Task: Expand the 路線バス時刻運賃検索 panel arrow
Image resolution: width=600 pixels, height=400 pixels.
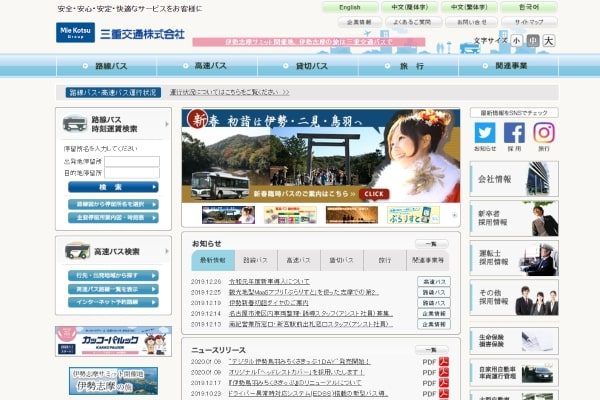Action: point(167,124)
